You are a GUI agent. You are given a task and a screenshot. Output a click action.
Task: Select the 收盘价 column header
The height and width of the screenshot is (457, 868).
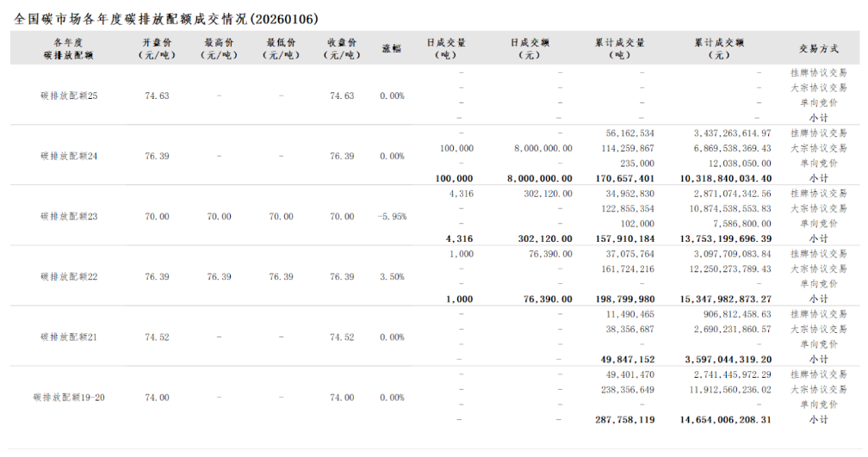coord(342,48)
